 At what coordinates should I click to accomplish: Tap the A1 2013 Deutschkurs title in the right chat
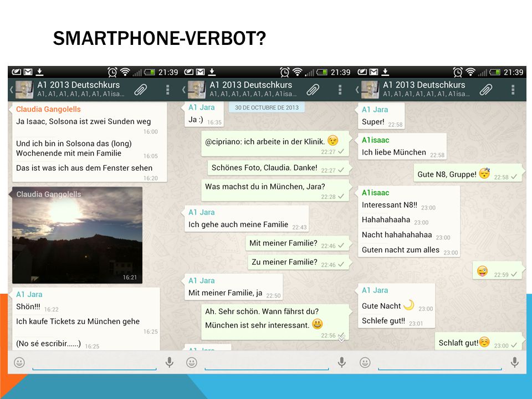pyautogui.click(x=424, y=85)
